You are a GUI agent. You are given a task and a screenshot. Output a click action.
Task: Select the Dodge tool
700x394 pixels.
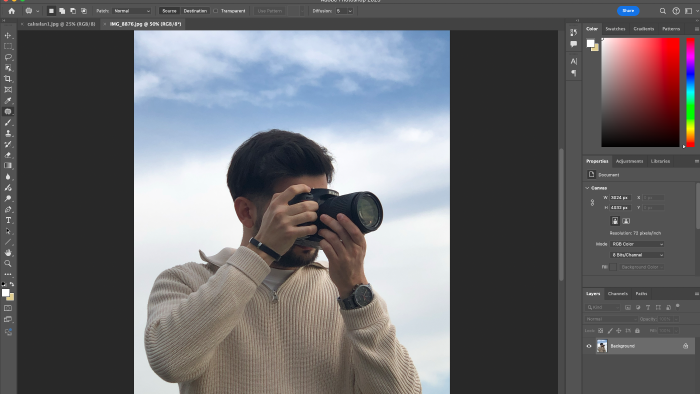pyautogui.click(x=8, y=199)
